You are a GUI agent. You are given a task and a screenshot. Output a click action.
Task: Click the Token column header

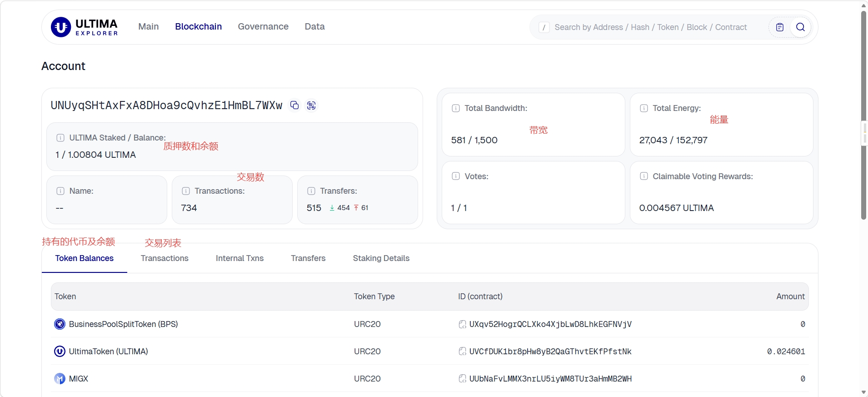(65, 296)
